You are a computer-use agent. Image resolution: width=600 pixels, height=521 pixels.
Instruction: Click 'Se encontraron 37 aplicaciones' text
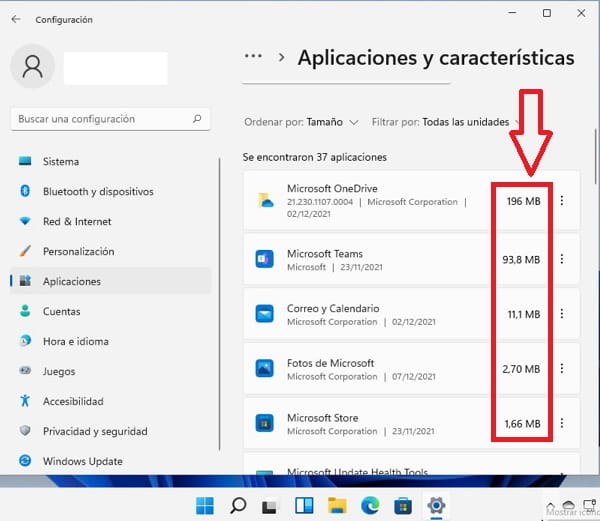[x=315, y=157]
